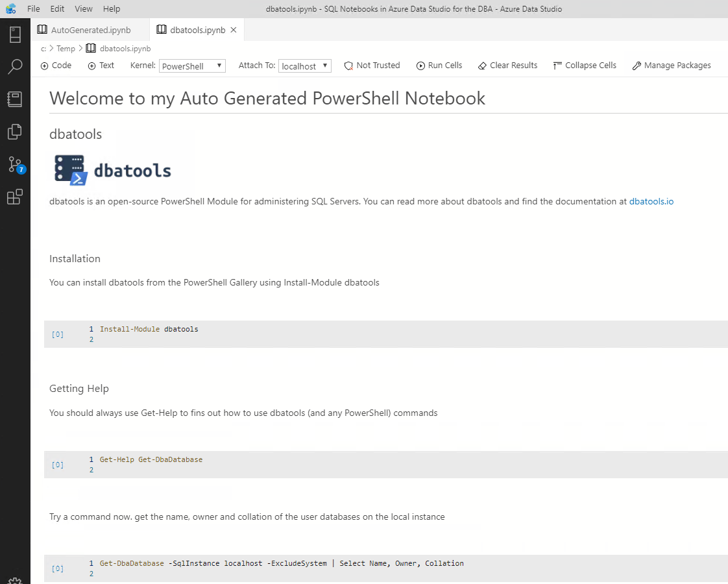Open the Servers view in the activity bar
The height and width of the screenshot is (584, 728).
point(15,34)
